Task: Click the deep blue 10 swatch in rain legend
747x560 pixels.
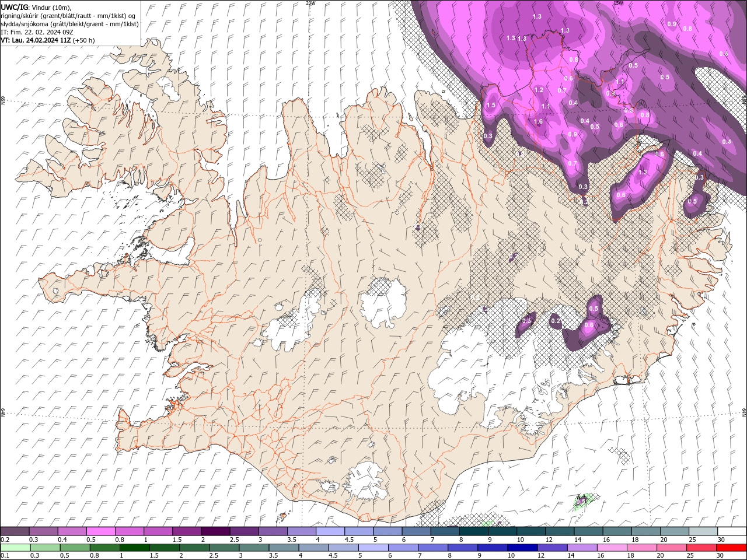Action: (x=523, y=548)
